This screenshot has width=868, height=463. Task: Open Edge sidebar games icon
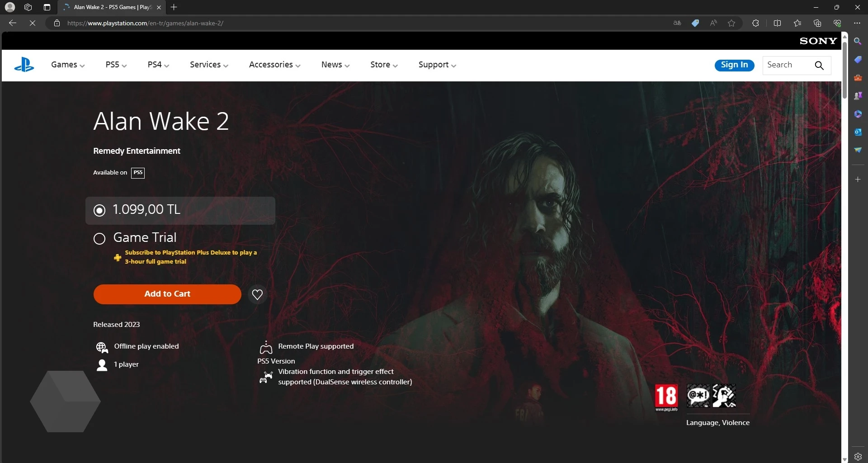tap(858, 96)
